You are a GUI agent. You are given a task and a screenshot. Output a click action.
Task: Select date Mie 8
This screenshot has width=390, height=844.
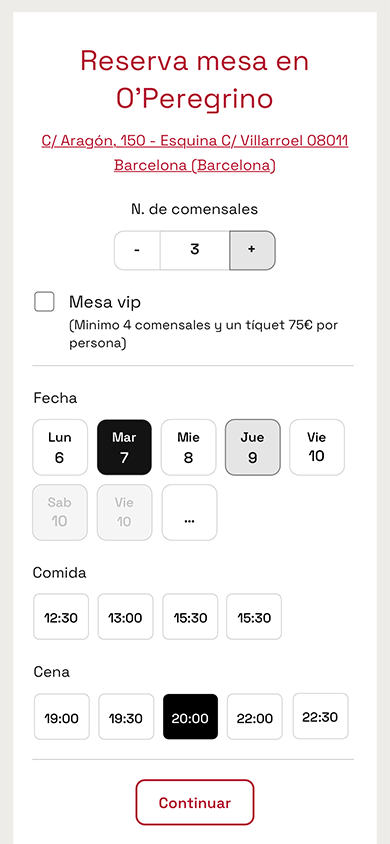coord(188,447)
